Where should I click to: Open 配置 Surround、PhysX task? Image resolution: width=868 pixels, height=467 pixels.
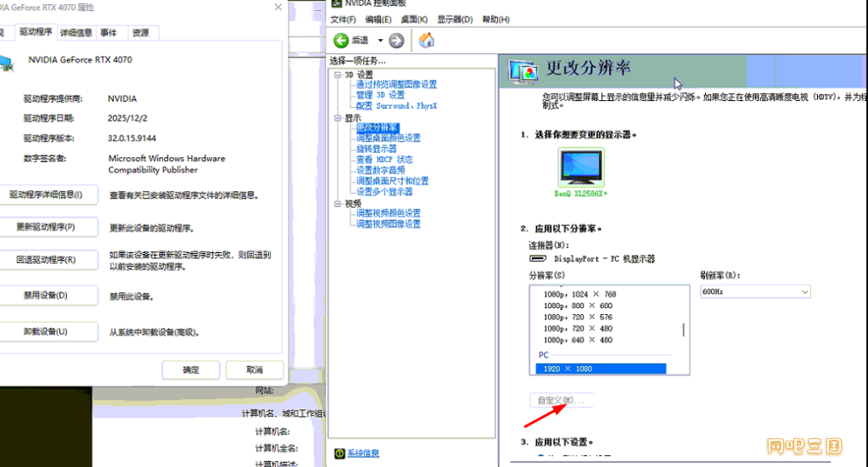(x=396, y=106)
